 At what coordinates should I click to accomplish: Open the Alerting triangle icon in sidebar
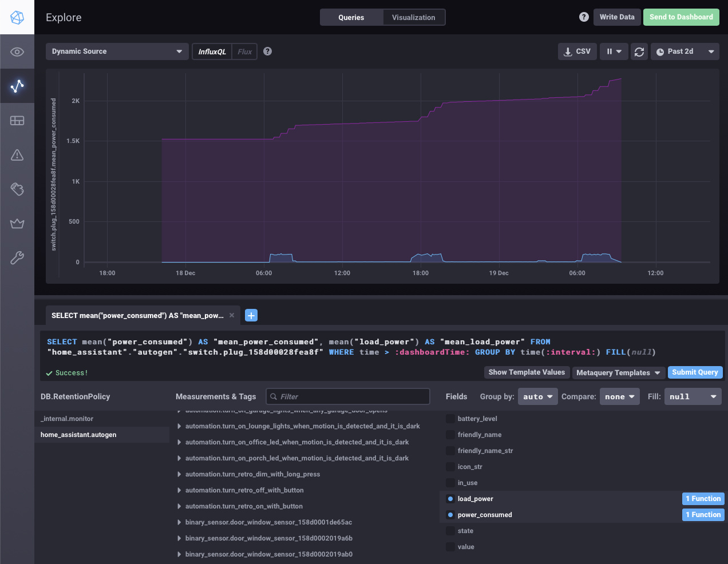pyautogui.click(x=17, y=155)
